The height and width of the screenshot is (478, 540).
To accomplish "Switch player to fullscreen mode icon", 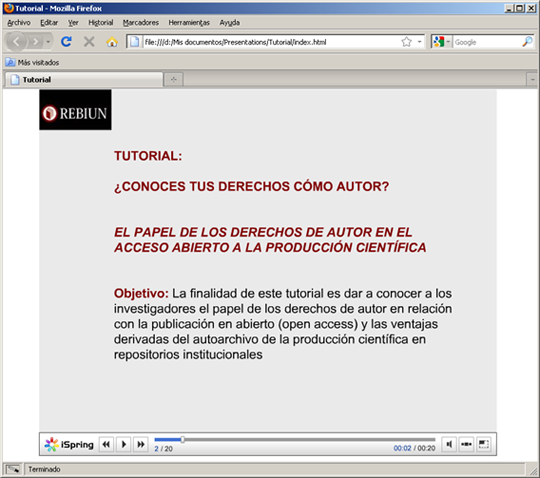I will click(x=484, y=444).
